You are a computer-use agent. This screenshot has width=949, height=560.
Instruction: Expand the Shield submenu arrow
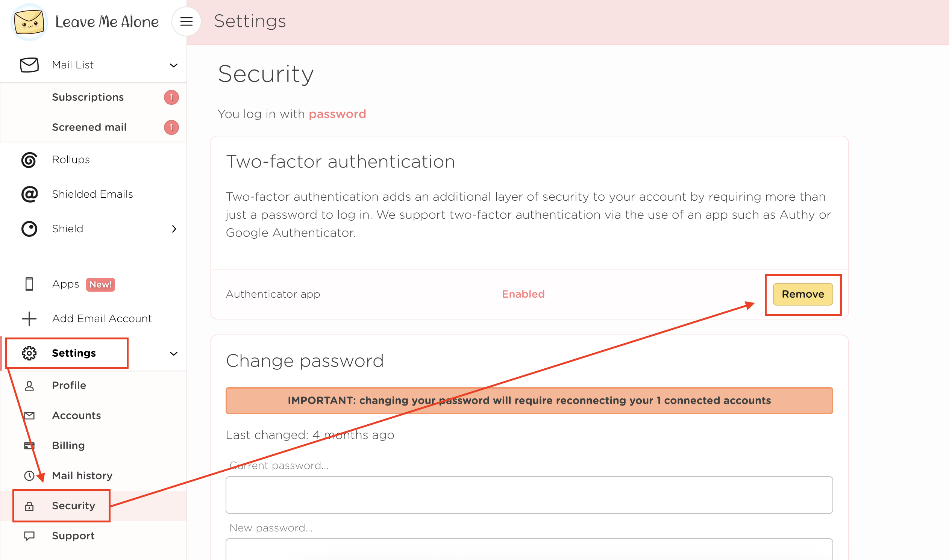(174, 229)
